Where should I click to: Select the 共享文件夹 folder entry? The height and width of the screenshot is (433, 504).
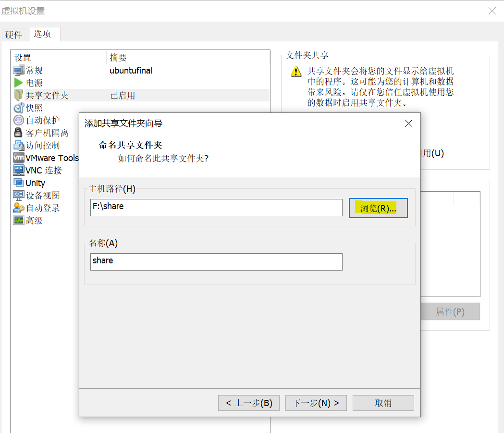click(x=19, y=95)
